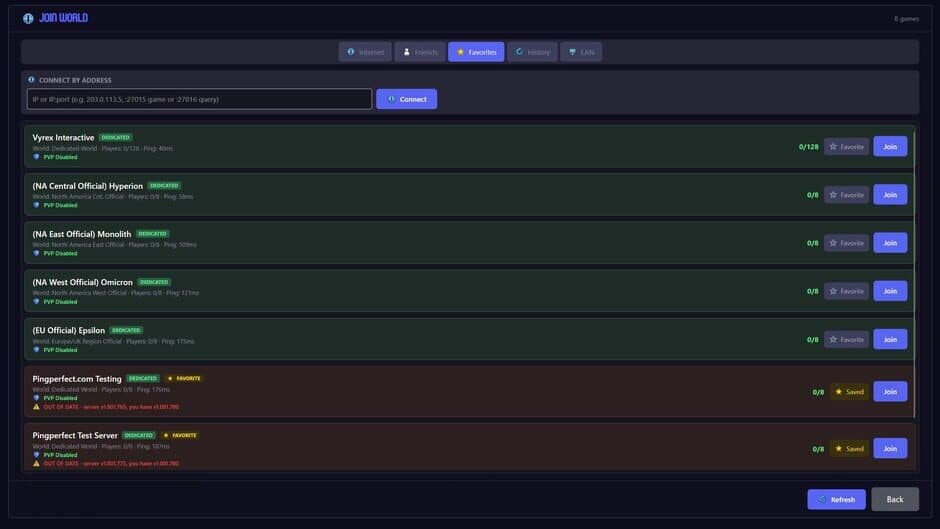Click the person icon on Friends tab
This screenshot has width=940, height=529.
pyautogui.click(x=406, y=52)
